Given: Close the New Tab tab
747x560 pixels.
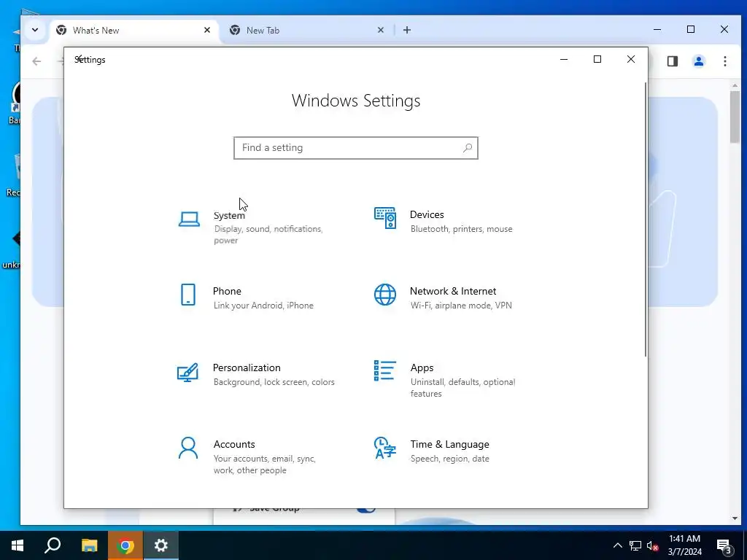Looking at the screenshot, I should pos(380,30).
